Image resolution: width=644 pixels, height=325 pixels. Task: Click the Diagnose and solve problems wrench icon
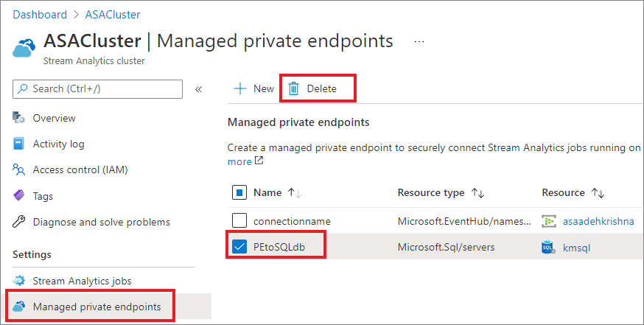(x=19, y=222)
